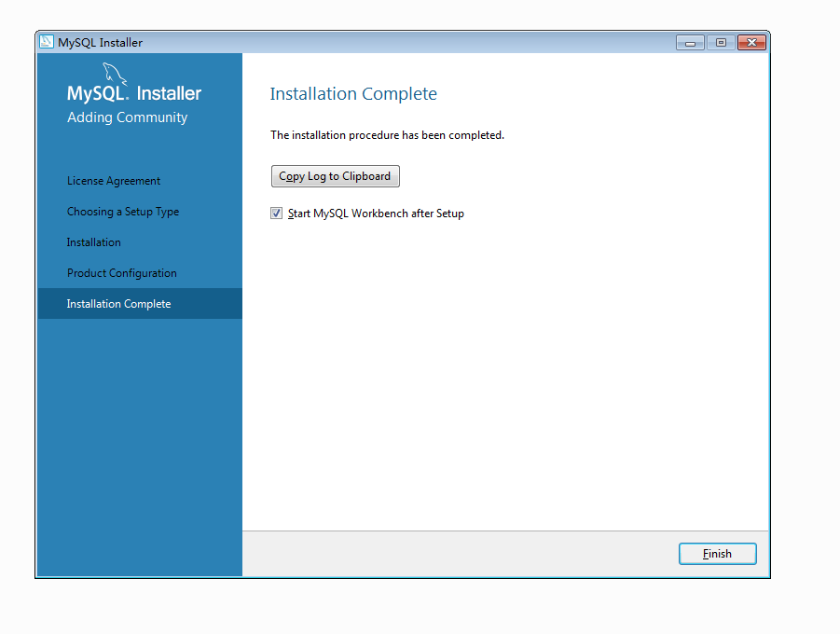The width and height of the screenshot is (840, 634).
Task: Click the MySQL dolphin logo
Action: pyautogui.click(x=115, y=74)
